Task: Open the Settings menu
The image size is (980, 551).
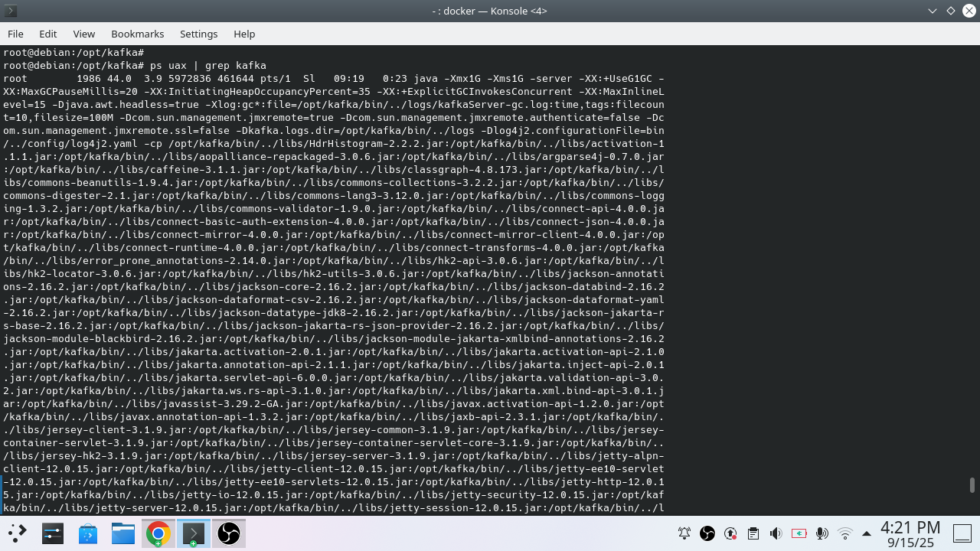Action: [x=198, y=34]
